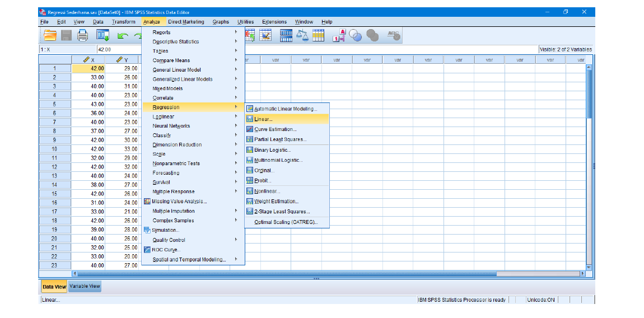This screenshot has height=318, width=644.
Task: Select row header number 20
Action: click(x=55, y=238)
